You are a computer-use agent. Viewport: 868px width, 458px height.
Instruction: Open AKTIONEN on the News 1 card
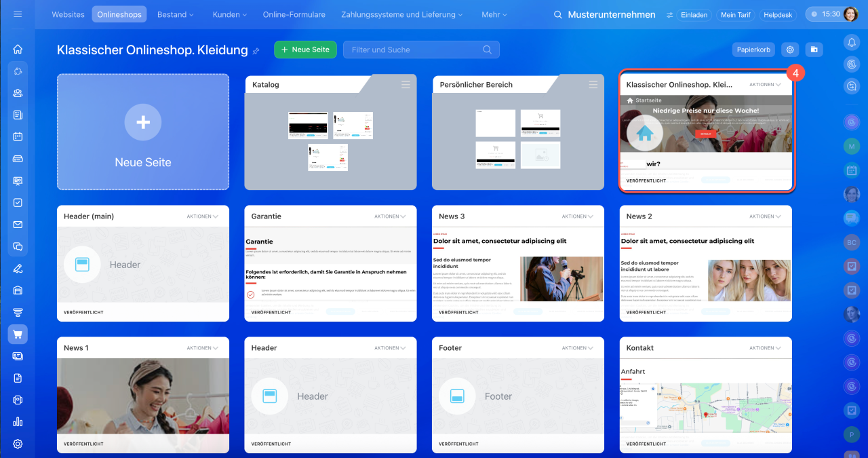click(203, 348)
